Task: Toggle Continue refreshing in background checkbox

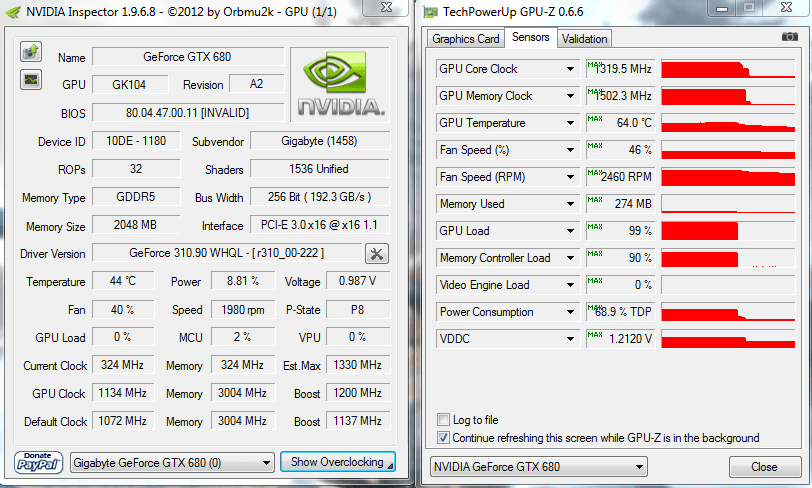Action: [x=443, y=438]
